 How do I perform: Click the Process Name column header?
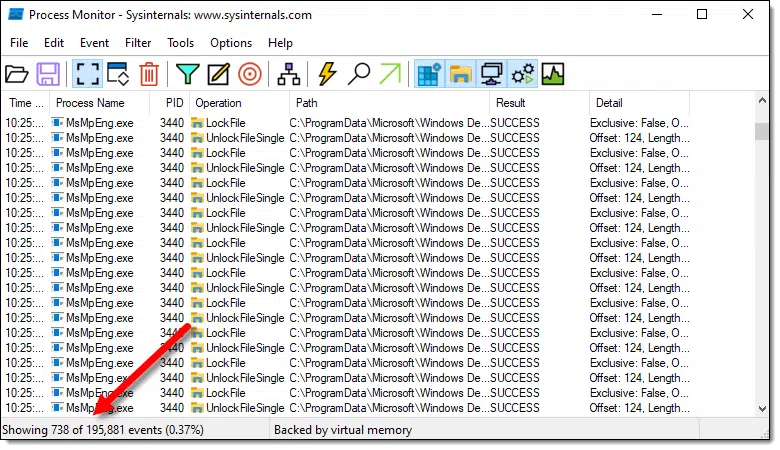(x=99, y=103)
